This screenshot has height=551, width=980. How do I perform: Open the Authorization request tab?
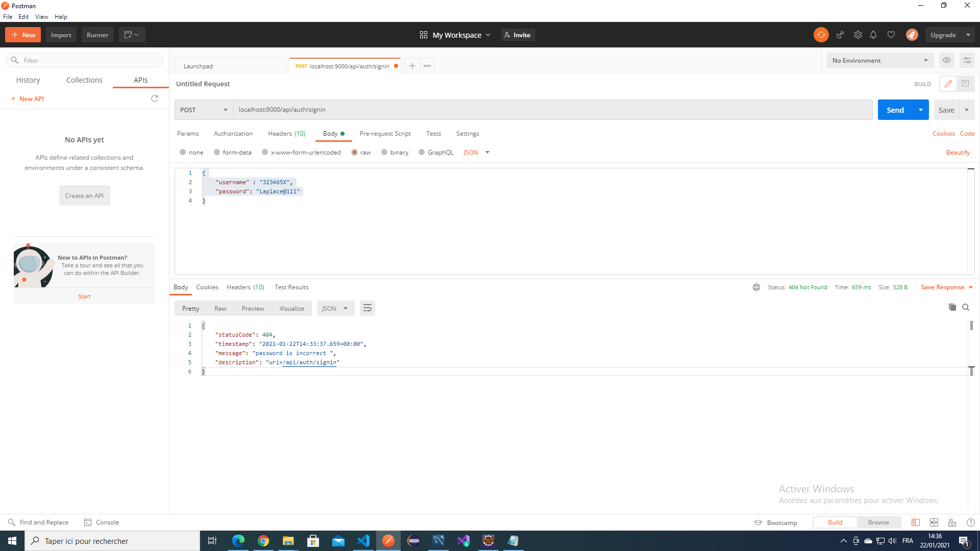(x=233, y=134)
